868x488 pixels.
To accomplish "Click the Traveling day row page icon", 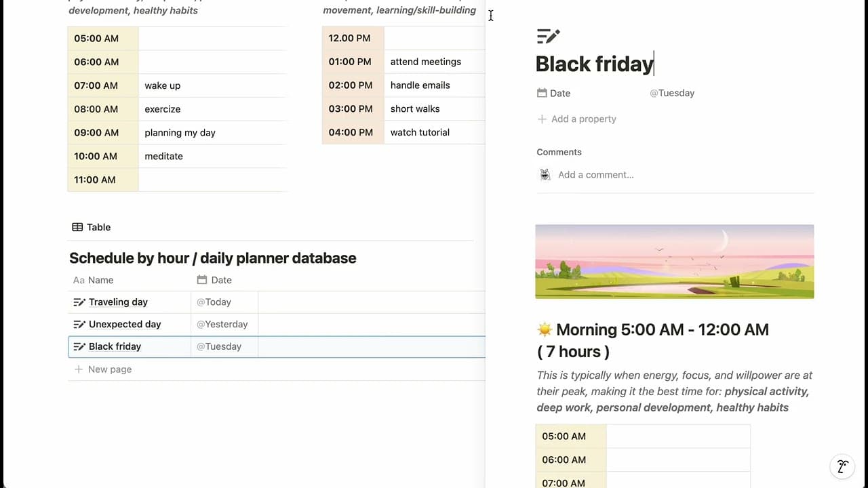I will coord(79,302).
